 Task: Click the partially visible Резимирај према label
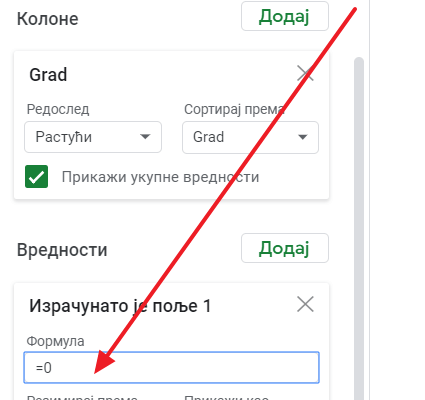tap(82, 397)
